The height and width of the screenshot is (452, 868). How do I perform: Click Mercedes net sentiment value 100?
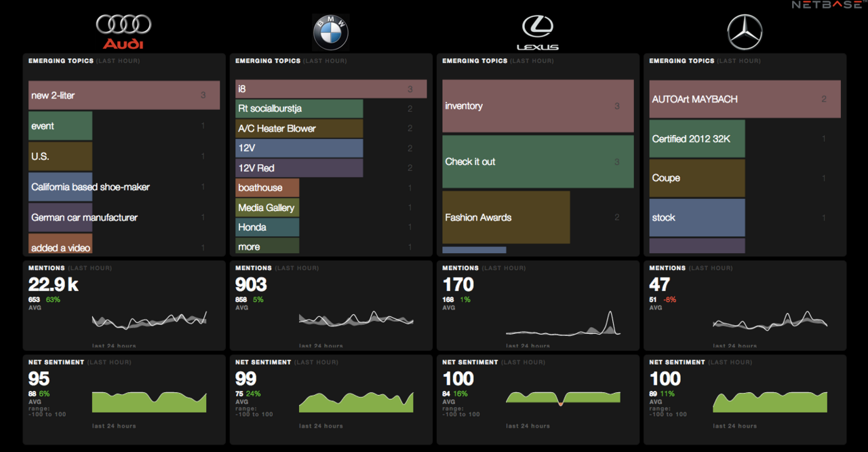coord(665,379)
